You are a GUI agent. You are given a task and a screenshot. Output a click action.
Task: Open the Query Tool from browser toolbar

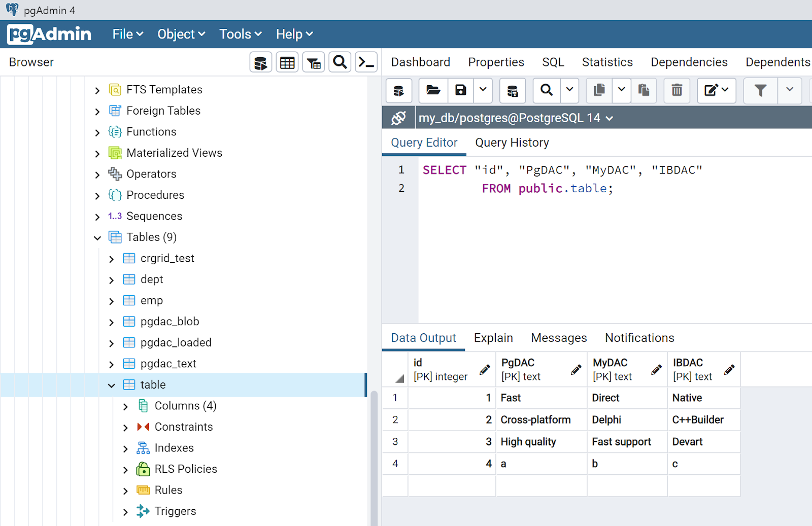click(261, 63)
